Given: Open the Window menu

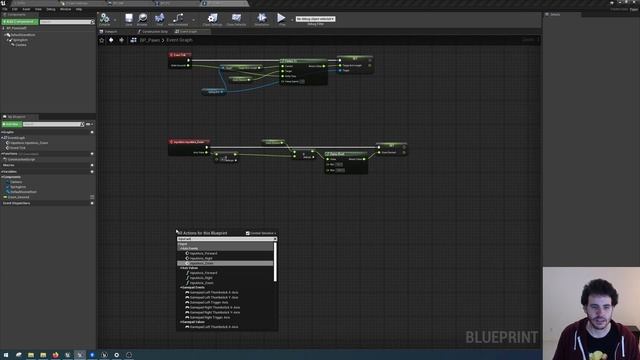Looking at the screenshot, I should point(65,9).
